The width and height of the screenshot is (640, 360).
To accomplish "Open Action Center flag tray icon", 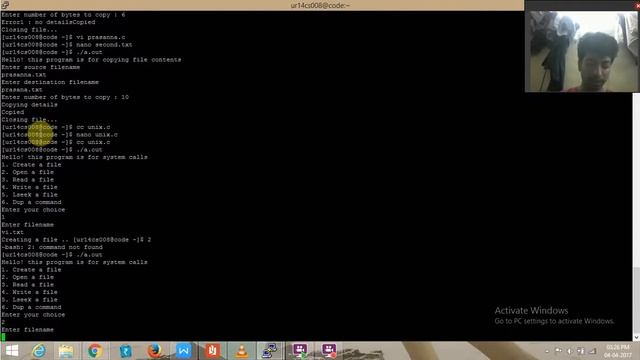I will pyautogui.click(x=558, y=351).
